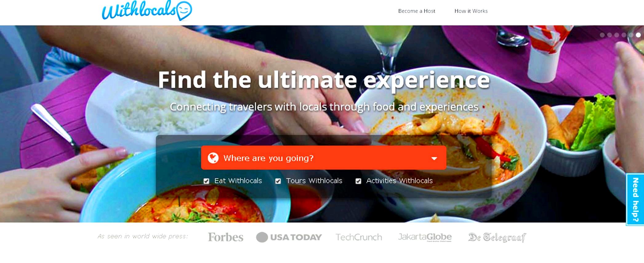Viewport: 644px width, 263px height.
Task: Toggle the Tours Withlocals checkbox
Action: (x=278, y=181)
